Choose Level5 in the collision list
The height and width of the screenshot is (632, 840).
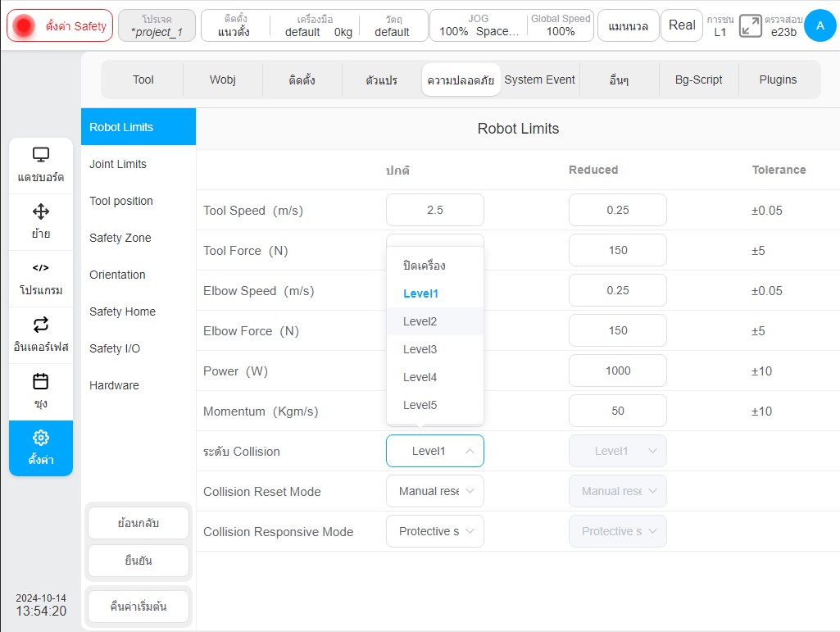(435, 405)
